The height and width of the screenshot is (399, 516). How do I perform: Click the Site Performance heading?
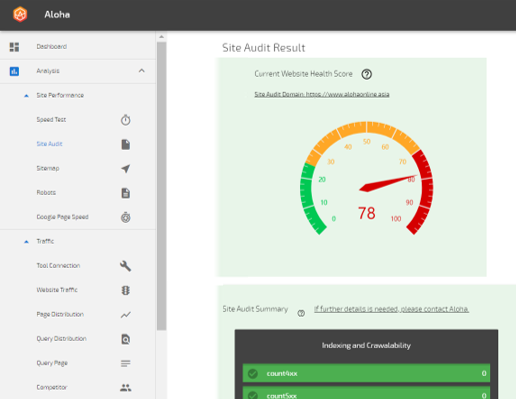pos(60,95)
